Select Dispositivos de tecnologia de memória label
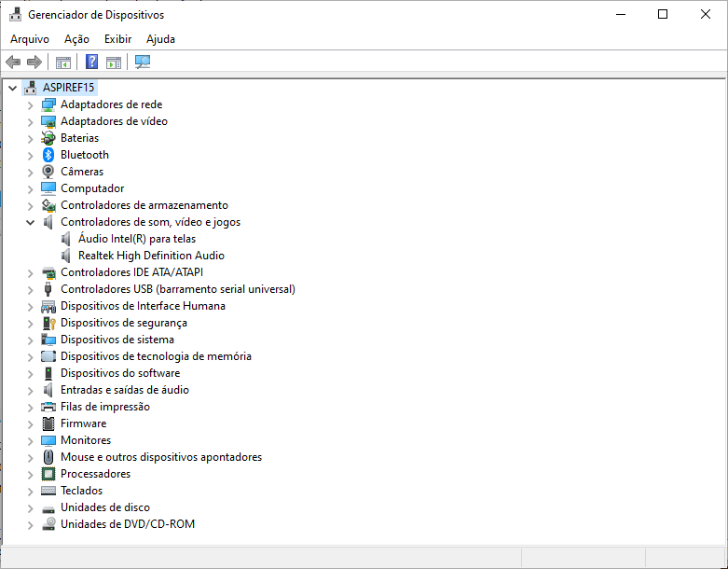 156,356
